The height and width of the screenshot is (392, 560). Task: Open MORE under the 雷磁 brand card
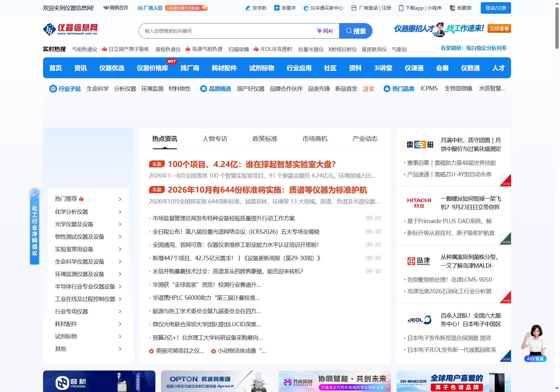[x=506, y=180]
